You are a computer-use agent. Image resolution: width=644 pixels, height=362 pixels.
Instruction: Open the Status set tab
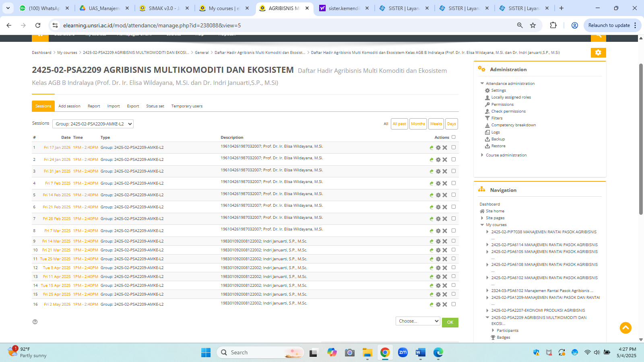[x=155, y=106]
